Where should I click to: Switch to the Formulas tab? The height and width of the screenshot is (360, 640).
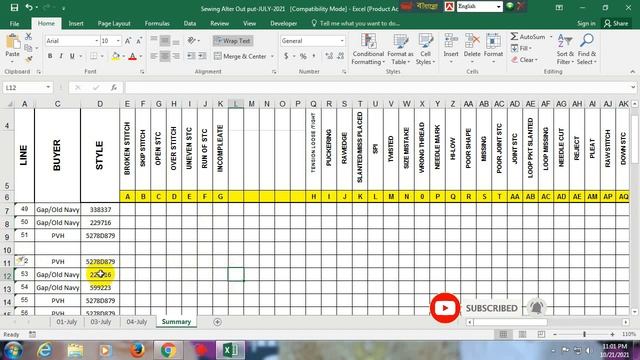(157, 24)
